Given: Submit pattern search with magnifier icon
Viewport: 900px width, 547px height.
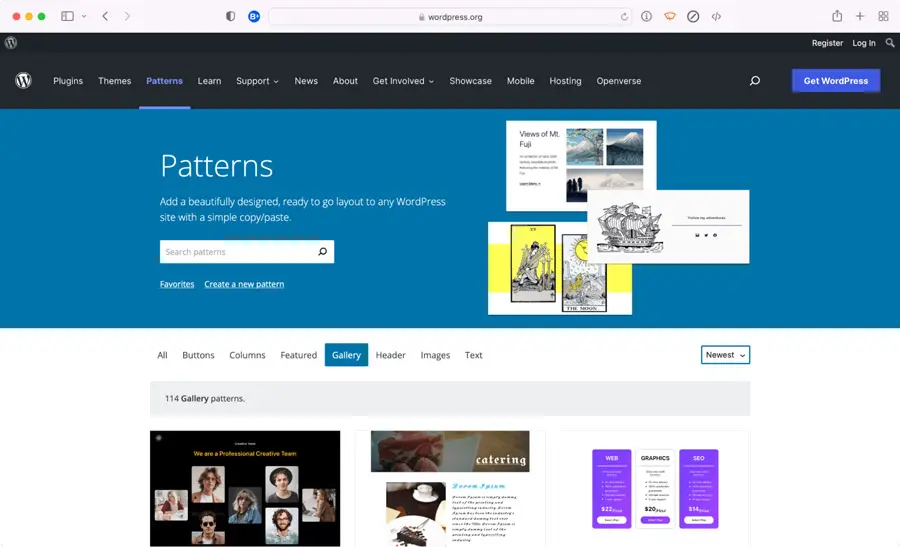Looking at the screenshot, I should pyautogui.click(x=322, y=252).
